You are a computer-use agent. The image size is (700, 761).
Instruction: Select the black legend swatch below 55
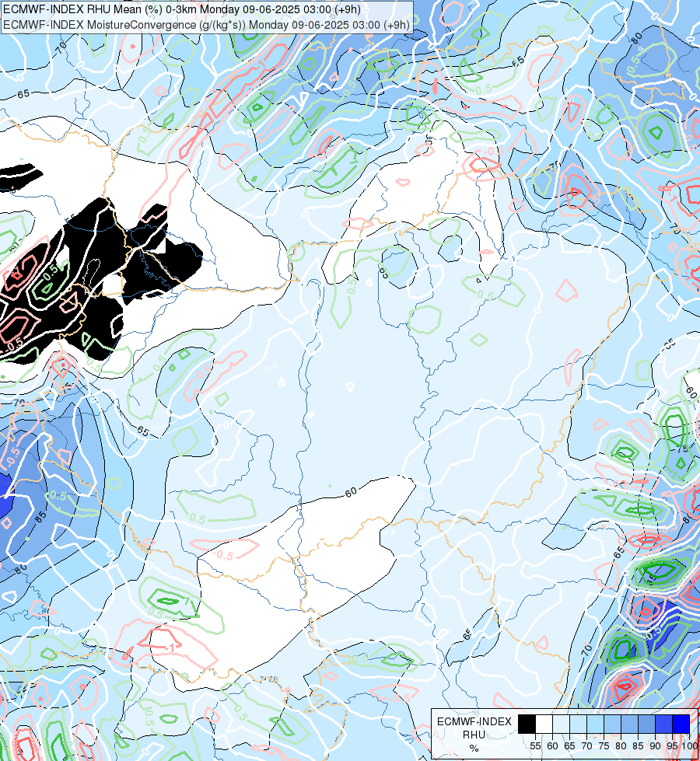click(527, 724)
